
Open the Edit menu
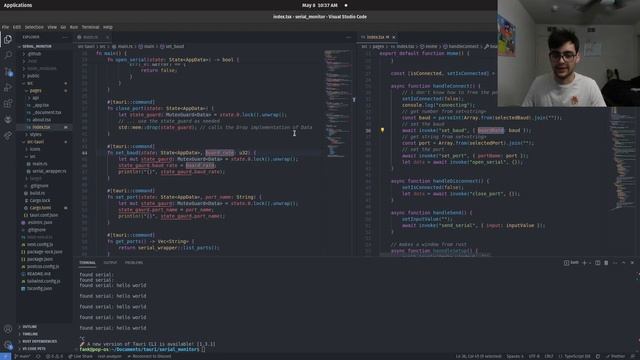coord(17,27)
